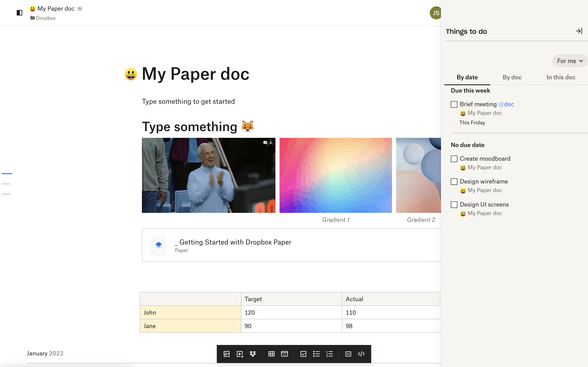Image resolution: width=588 pixels, height=367 pixels.
Task: Open the For me filter dropdown
Action: [x=570, y=61]
